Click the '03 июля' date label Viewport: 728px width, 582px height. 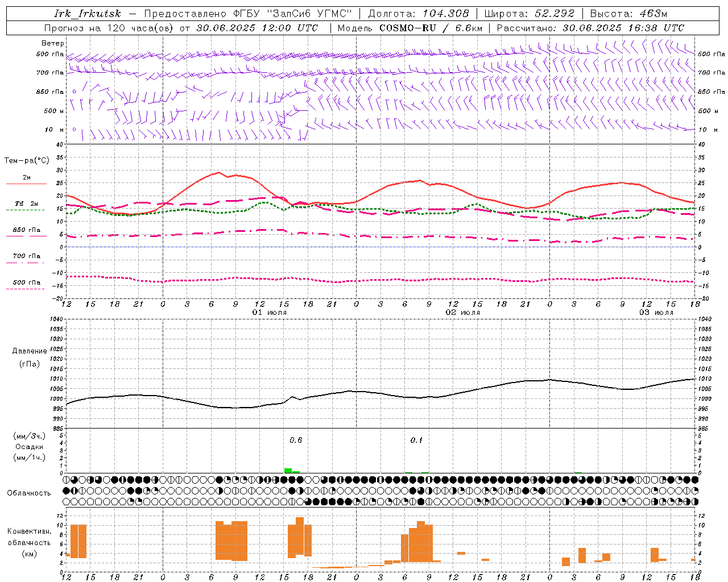click(x=656, y=313)
